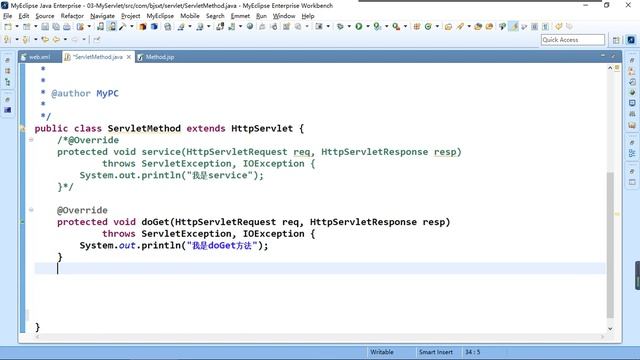The height and width of the screenshot is (360, 640).
Task: Open the Window menu
Action: [284, 16]
